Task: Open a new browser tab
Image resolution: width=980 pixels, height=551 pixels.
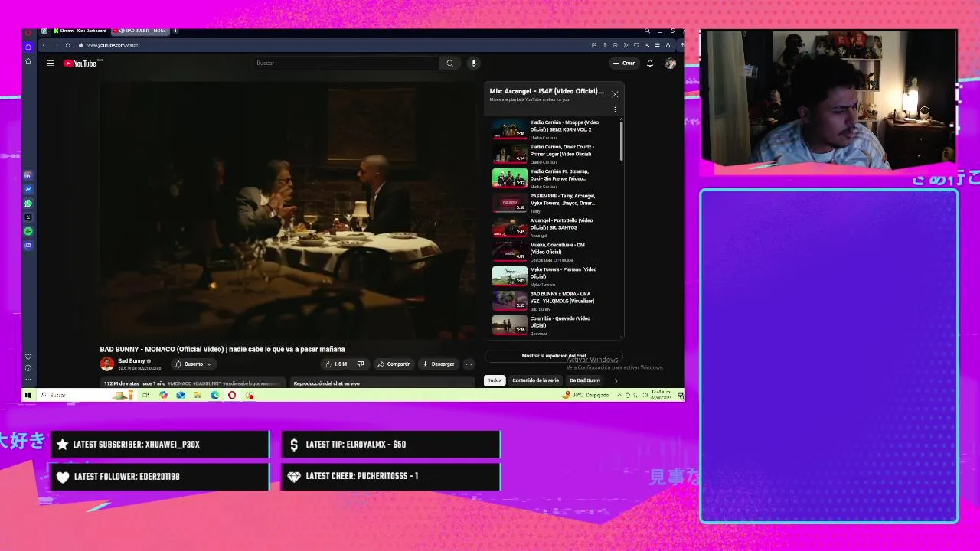Action: click(175, 31)
